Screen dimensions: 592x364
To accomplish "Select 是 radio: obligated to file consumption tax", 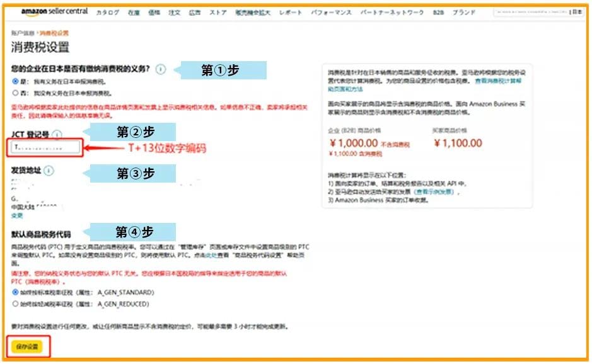I will point(16,82).
